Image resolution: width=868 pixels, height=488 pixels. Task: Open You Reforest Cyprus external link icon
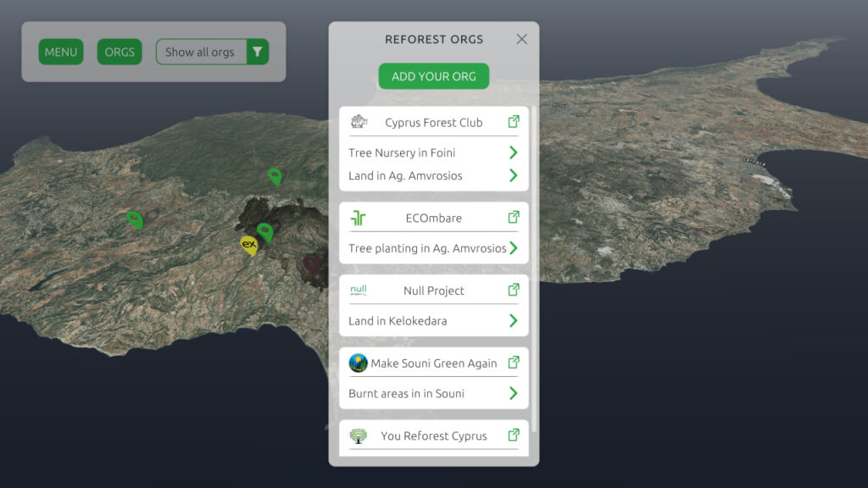click(513, 435)
